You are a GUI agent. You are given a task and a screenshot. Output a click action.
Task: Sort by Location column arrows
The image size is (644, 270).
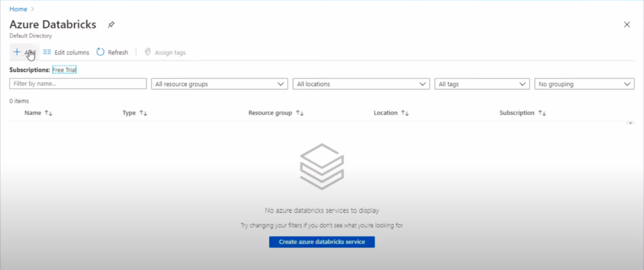coord(406,113)
